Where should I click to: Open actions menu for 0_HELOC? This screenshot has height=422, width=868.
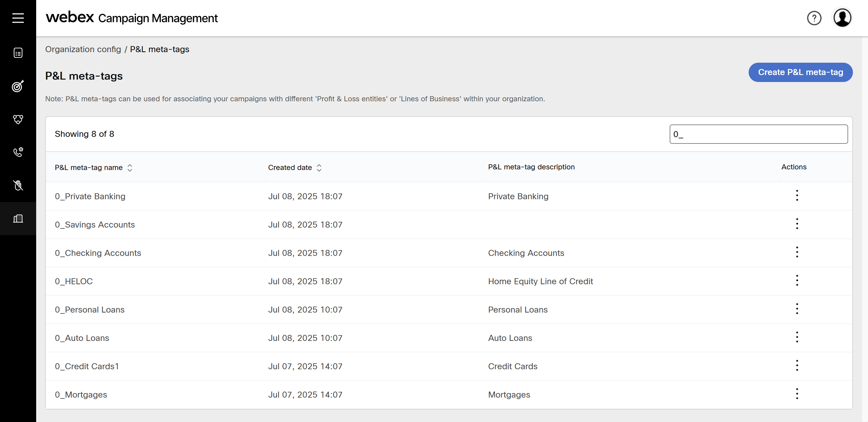pos(797,280)
